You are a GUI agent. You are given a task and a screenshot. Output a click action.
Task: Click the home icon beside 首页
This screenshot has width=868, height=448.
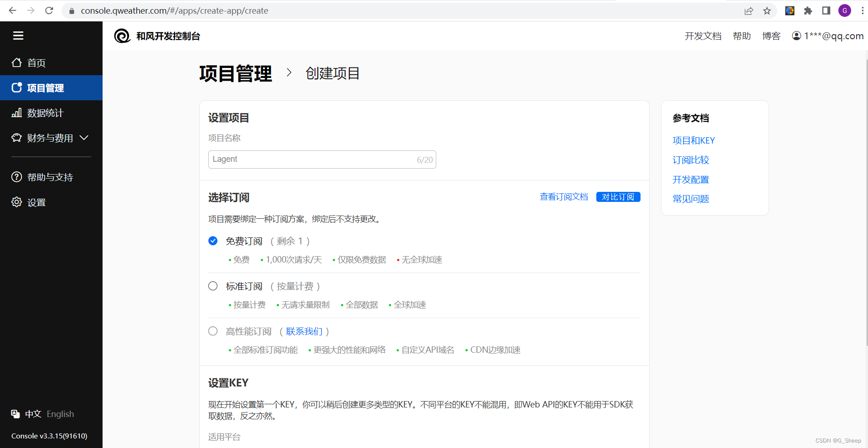[x=17, y=62]
